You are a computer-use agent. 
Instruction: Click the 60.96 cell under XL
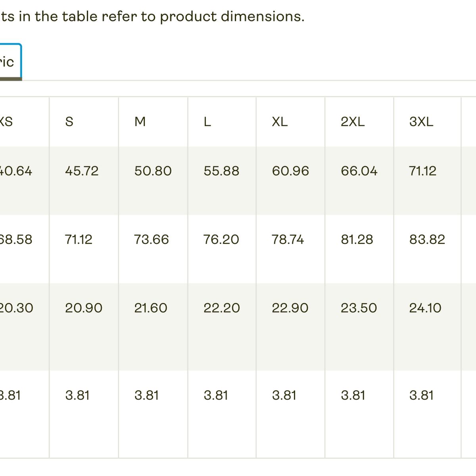(x=290, y=171)
